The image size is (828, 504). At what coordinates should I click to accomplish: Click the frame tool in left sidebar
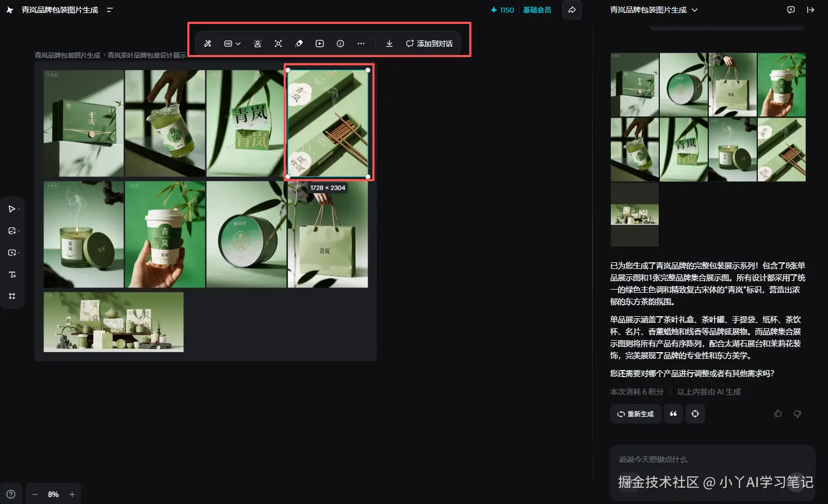(13, 296)
